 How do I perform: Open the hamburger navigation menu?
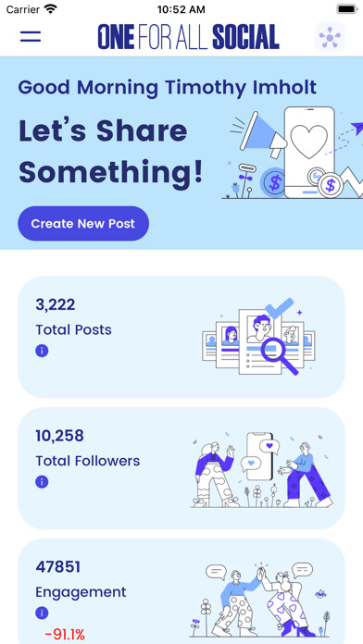coord(31,37)
